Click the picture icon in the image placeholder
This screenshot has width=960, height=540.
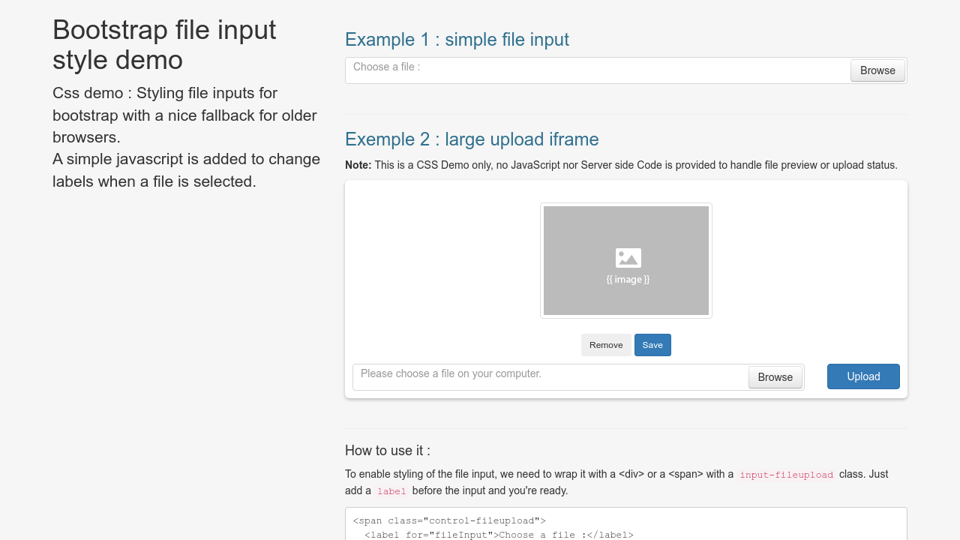click(627, 258)
